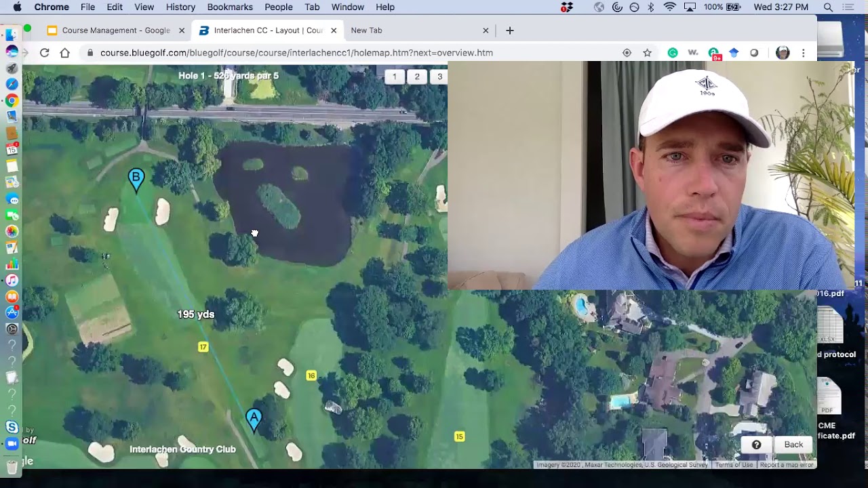
Task: Click the location target icon in address bar
Action: point(627,53)
